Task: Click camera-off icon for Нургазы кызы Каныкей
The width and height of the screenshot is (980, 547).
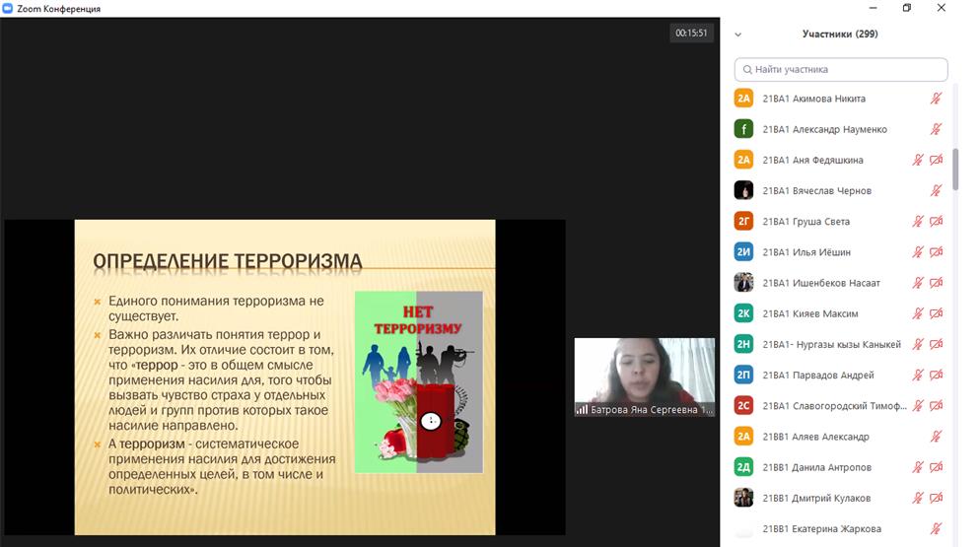Action: (x=936, y=344)
